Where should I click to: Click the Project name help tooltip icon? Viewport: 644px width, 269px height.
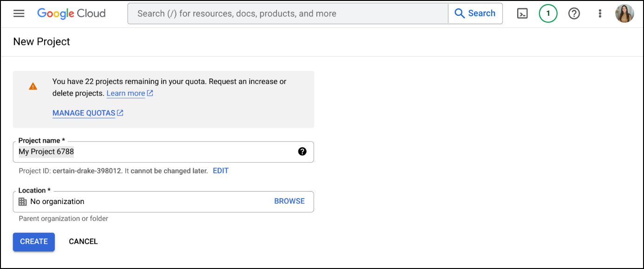point(302,151)
